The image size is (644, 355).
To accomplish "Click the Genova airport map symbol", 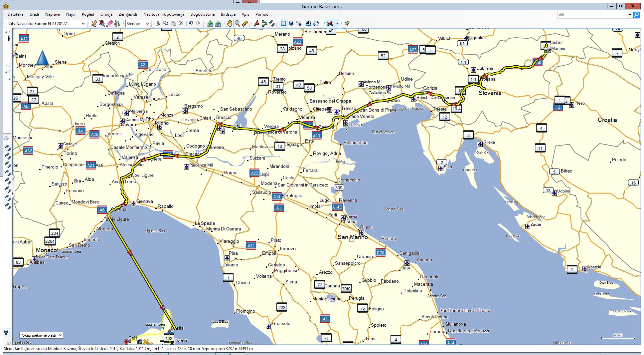I will pos(133,203).
